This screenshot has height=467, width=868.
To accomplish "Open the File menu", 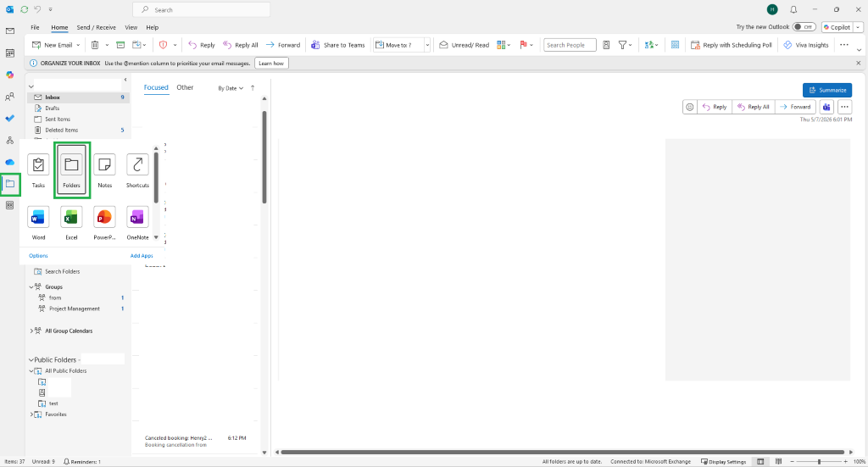I will [x=35, y=27].
